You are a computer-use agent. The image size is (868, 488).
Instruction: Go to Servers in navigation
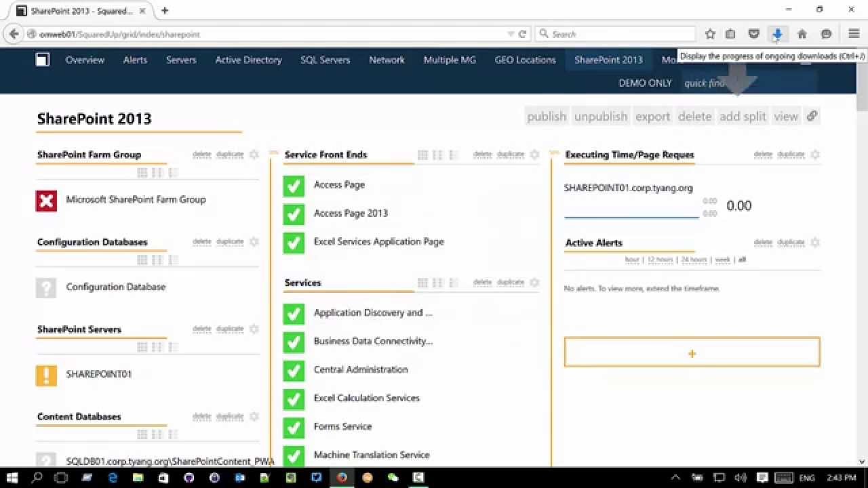tap(181, 60)
